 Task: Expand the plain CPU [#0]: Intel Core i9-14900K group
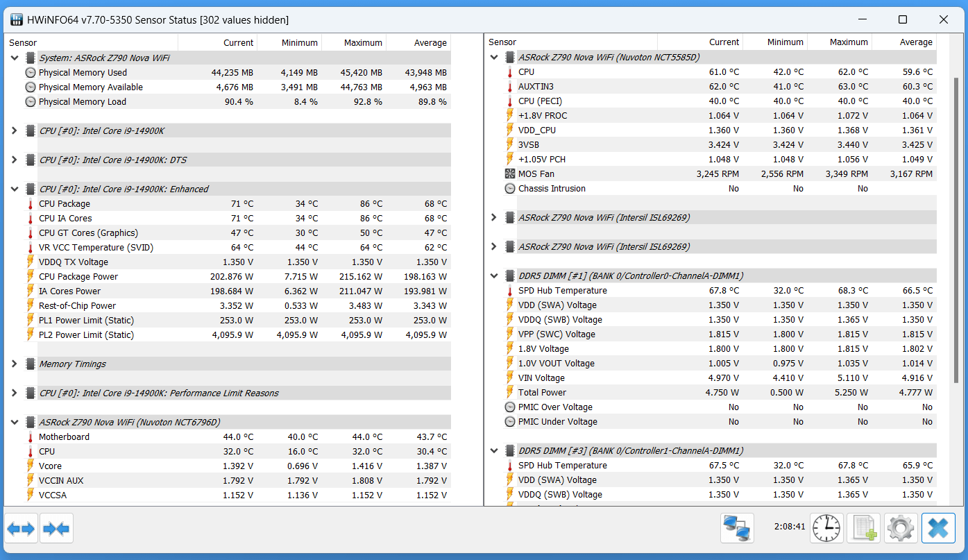click(x=15, y=131)
